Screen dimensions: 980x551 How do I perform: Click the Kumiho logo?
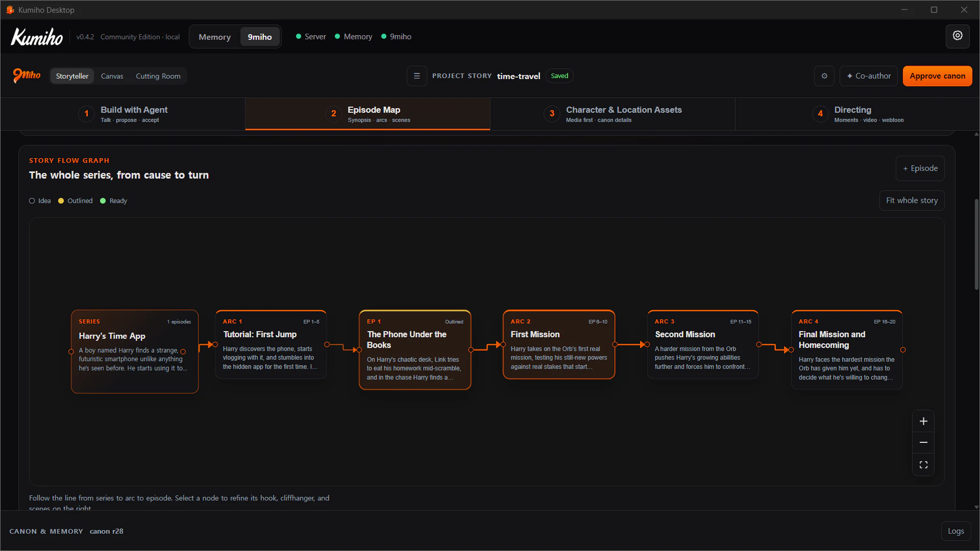pos(37,37)
